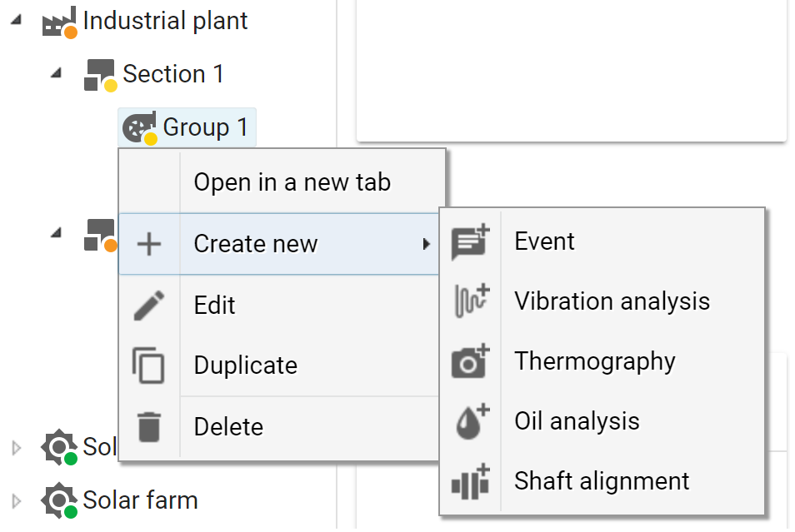Screen dimensions: 795x532
Task: Click the Duplicate copy icon
Action: click(x=152, y=365)
